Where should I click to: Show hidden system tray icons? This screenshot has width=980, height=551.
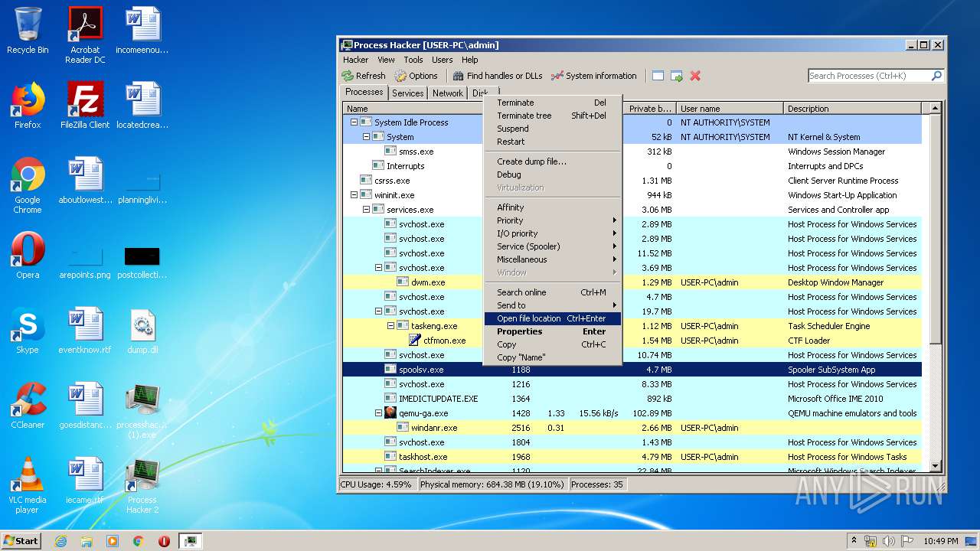click(854, 540)
